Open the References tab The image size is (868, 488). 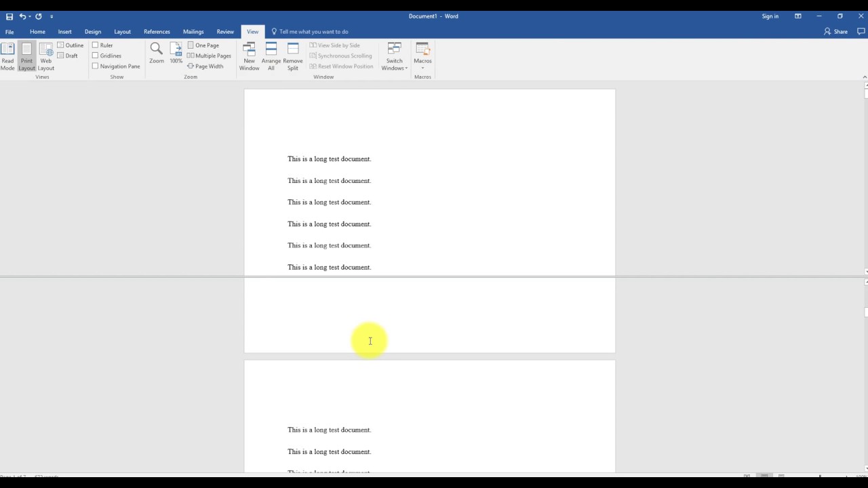pyautogui.click(x=157, y=32)
